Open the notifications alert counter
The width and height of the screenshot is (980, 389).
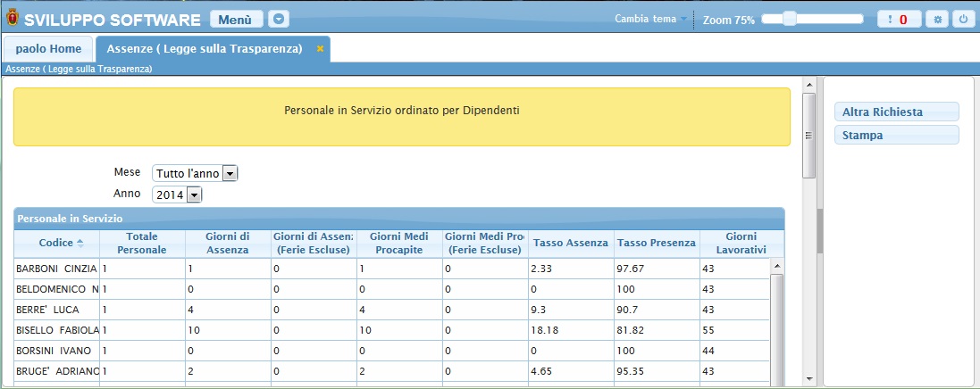[899, 19]
